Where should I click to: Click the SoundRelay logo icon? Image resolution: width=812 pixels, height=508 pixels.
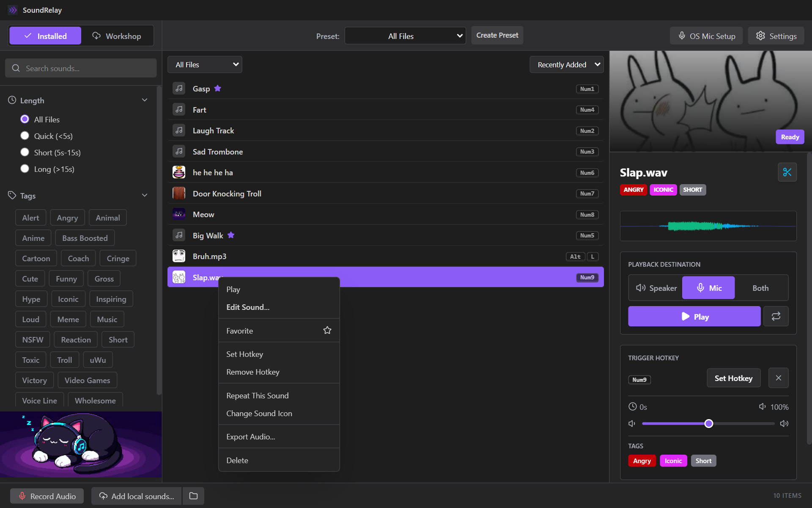pos(13,10)
